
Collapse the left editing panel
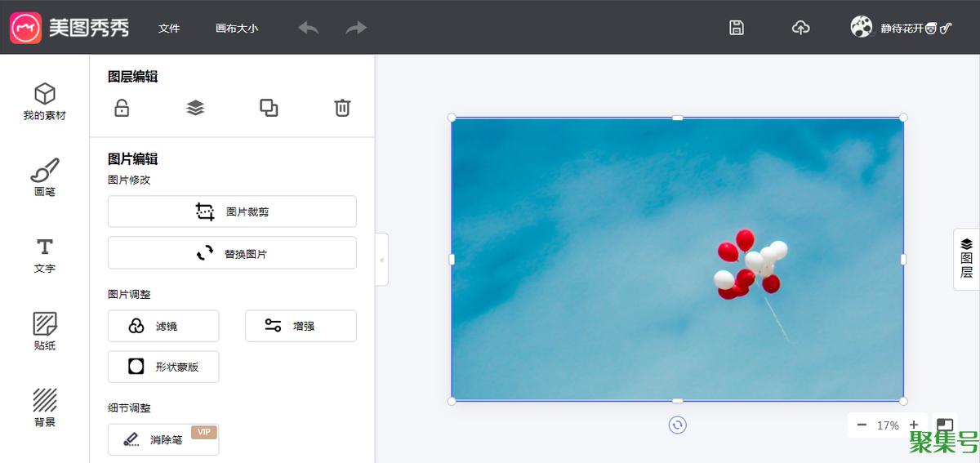[x=381, y=260]
